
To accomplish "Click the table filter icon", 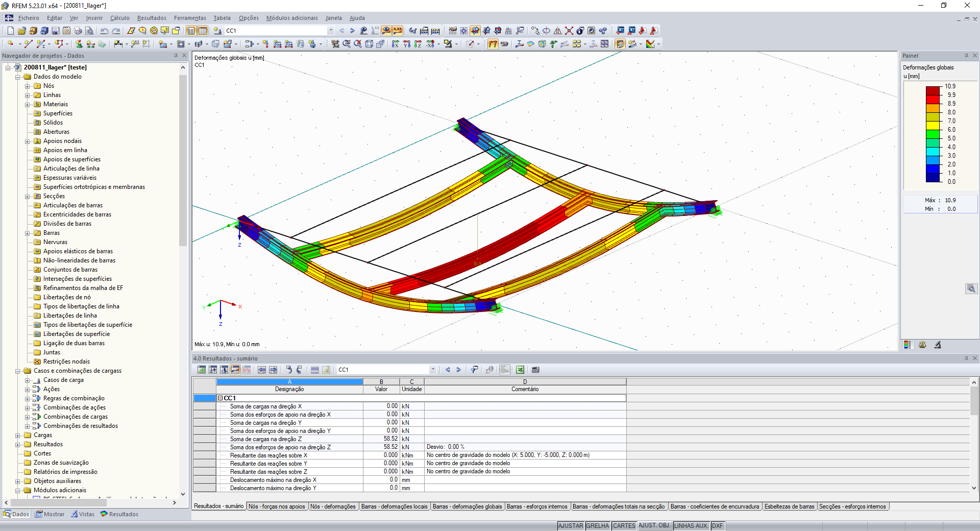I will tap(474, 370).
